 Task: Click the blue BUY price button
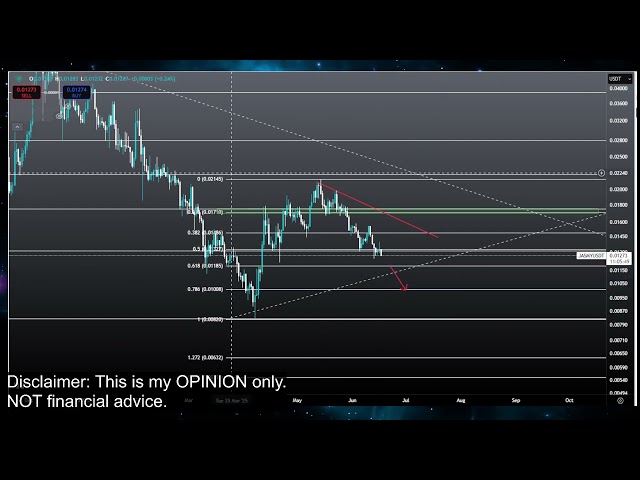76,94
